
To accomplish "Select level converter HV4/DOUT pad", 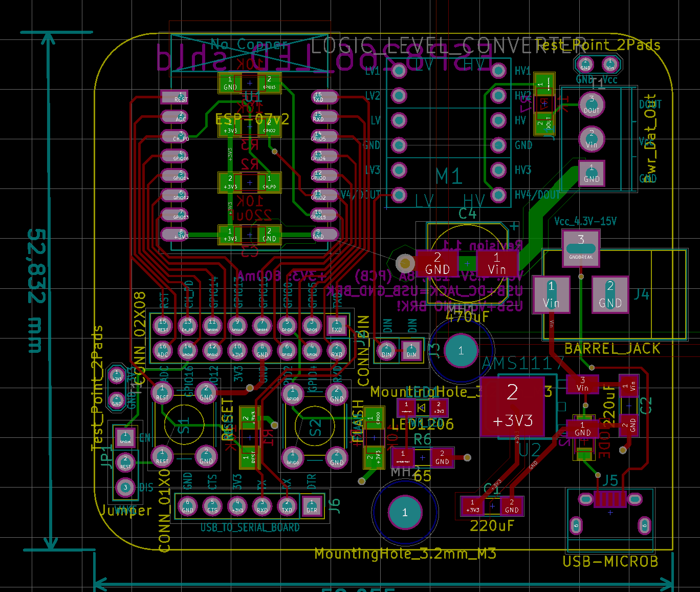I will tap(498, 195).
